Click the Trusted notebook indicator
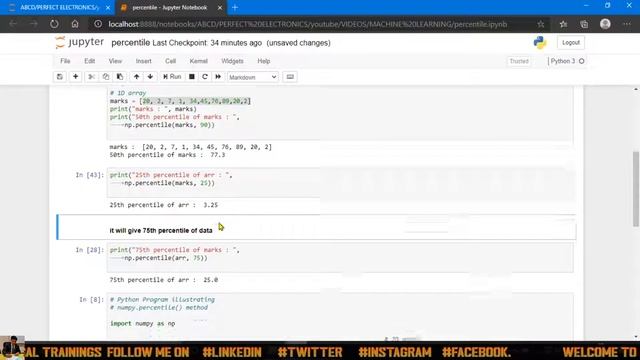Image resolution: width=640 pixels, height=360 pixels. pos(519,61)
